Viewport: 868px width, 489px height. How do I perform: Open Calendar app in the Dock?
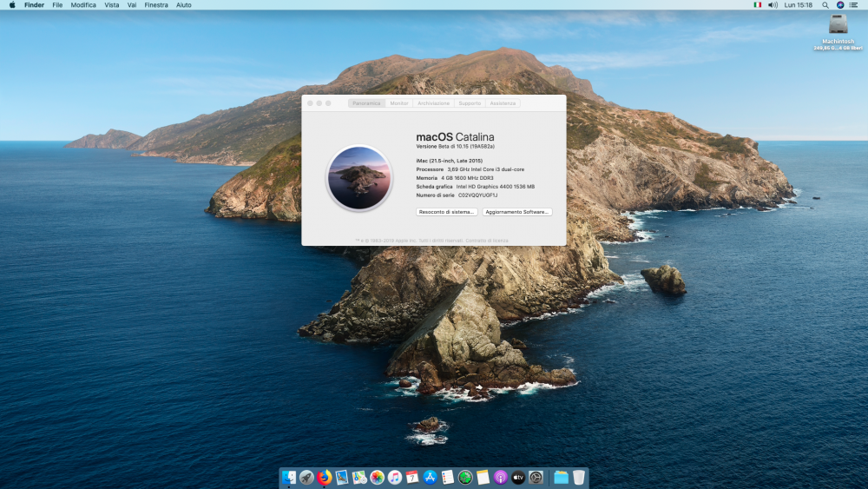click(x=412, y=477)
